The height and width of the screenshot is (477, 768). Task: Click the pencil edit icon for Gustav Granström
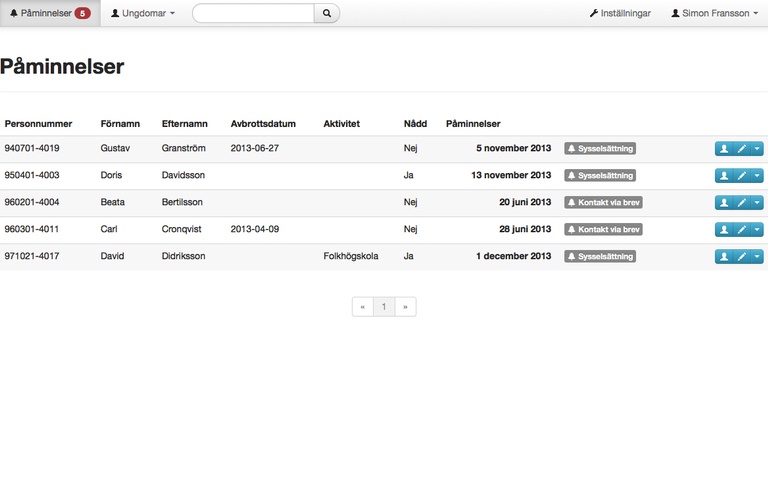pyautogui.click(x=741, y=148)
